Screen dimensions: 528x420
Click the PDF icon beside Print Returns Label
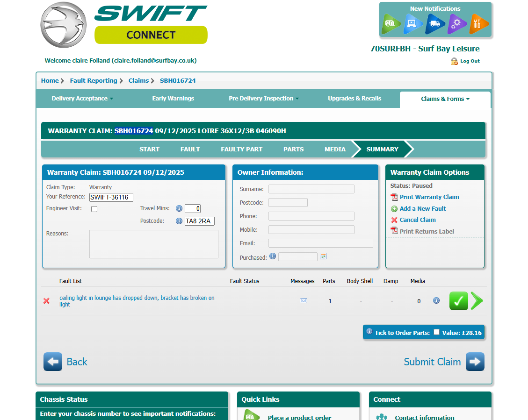click(394, 231)
